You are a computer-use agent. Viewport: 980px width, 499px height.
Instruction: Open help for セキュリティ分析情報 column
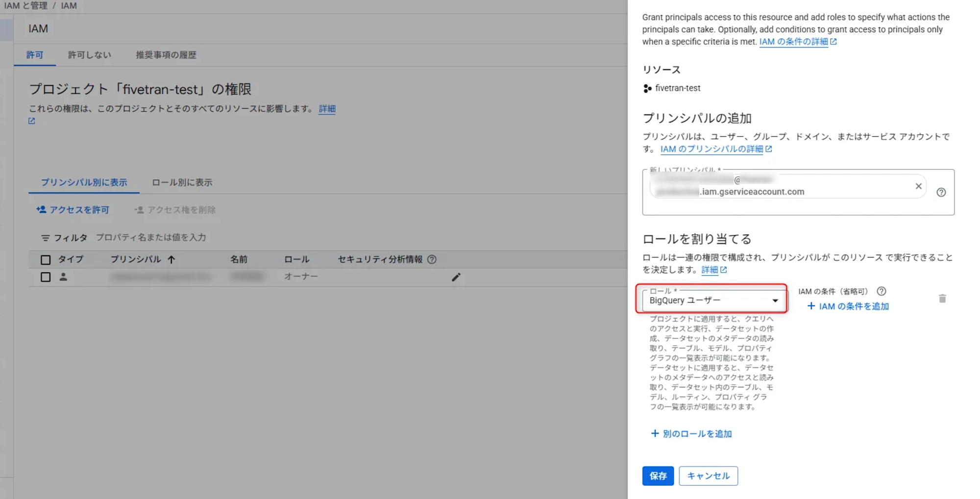(x=432, y=259)
